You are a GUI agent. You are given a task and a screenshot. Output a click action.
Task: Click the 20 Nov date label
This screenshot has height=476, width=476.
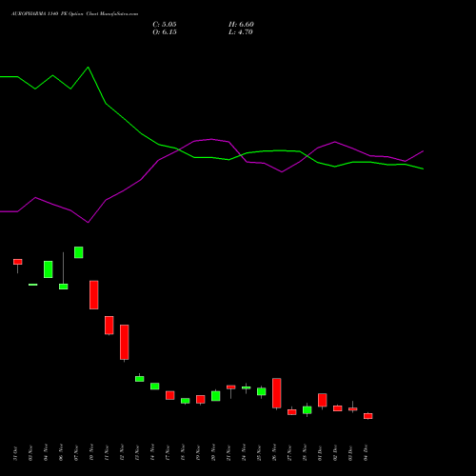pos(213,453)
